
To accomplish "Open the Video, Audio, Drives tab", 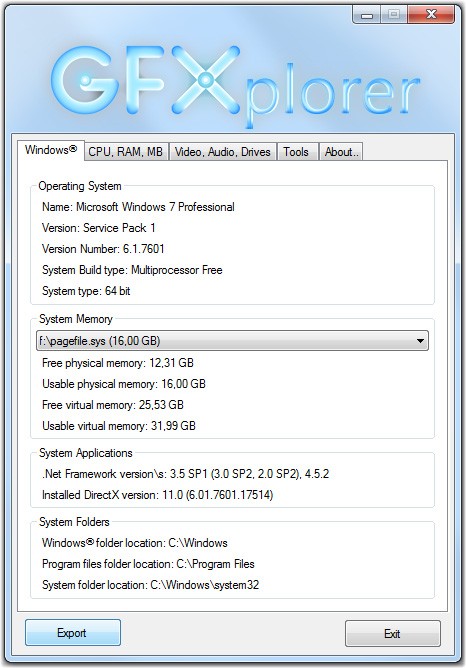I will [x=222, y=152].
